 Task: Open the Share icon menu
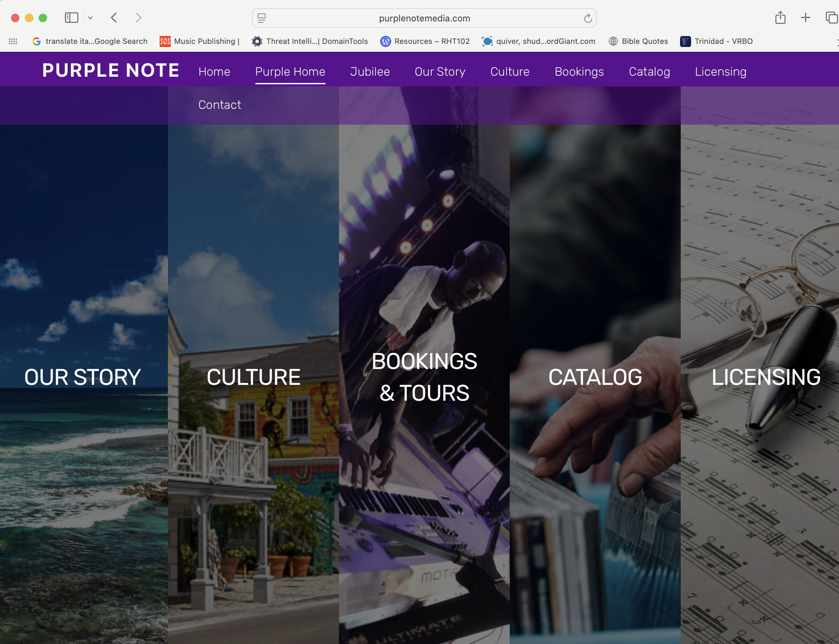click(x=780, y=18)
